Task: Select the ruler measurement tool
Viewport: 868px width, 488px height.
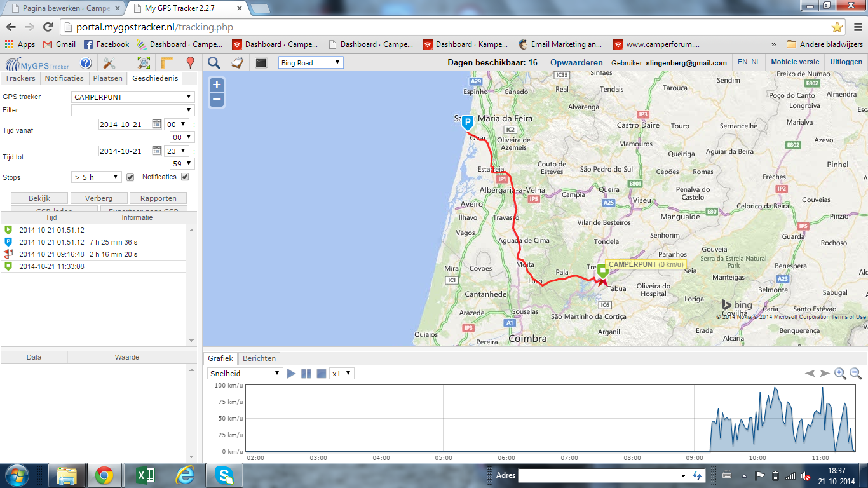Action: (x=167, y=63)
